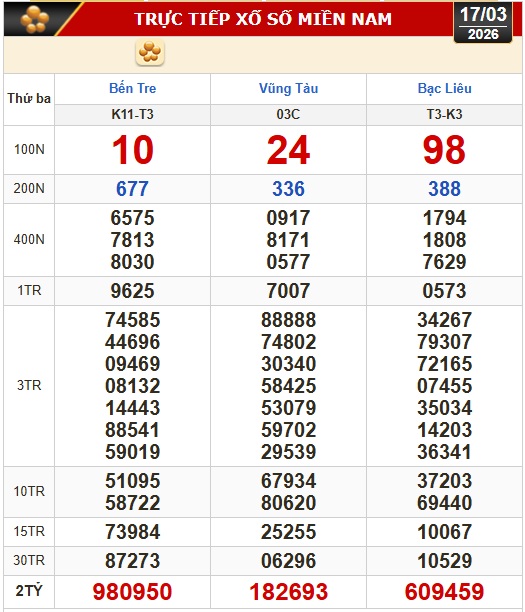This screenshot has height=612, width=525.
Task: Click the 400N number 6575
Action: pyautogui.click(x=132, y=218)
